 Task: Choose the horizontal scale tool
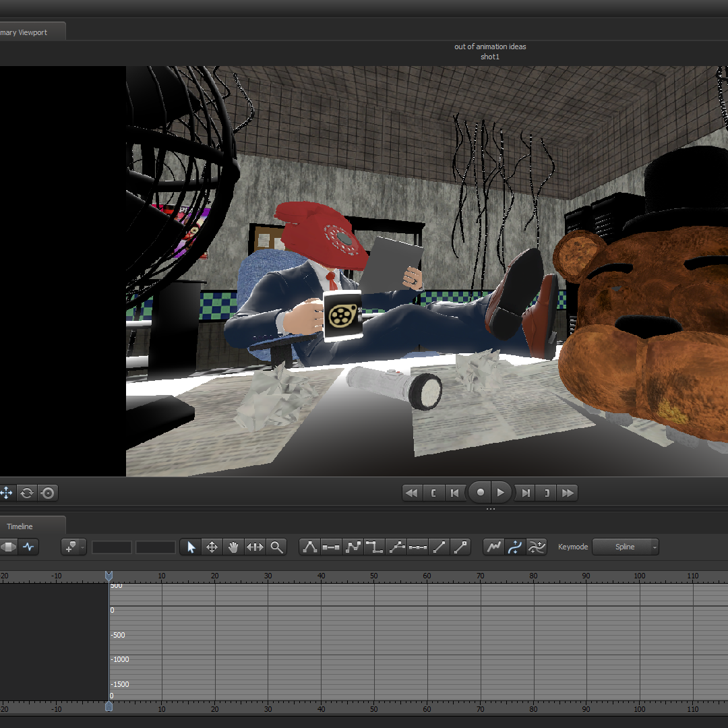tap(255, 547)
